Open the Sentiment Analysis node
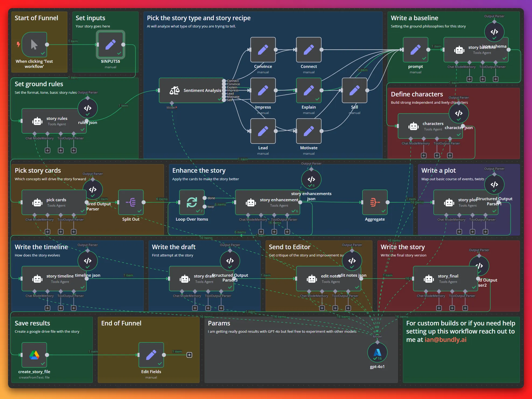The image size is (532, 399). (191, 91)
